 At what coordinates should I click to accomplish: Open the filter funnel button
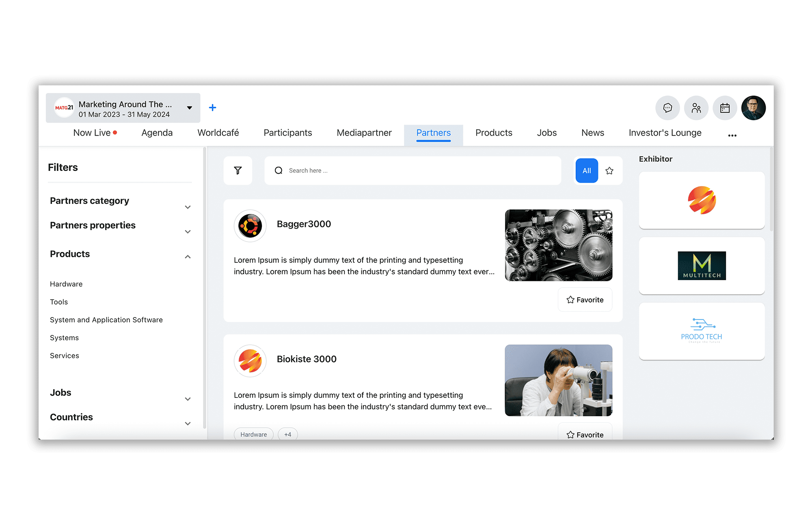(238, 171)
